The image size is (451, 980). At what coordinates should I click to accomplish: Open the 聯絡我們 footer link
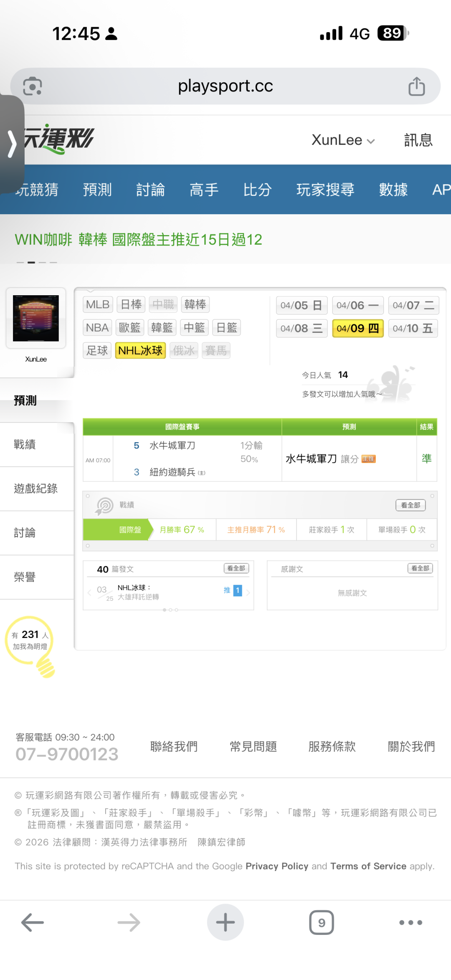click(x=174, y=746)
